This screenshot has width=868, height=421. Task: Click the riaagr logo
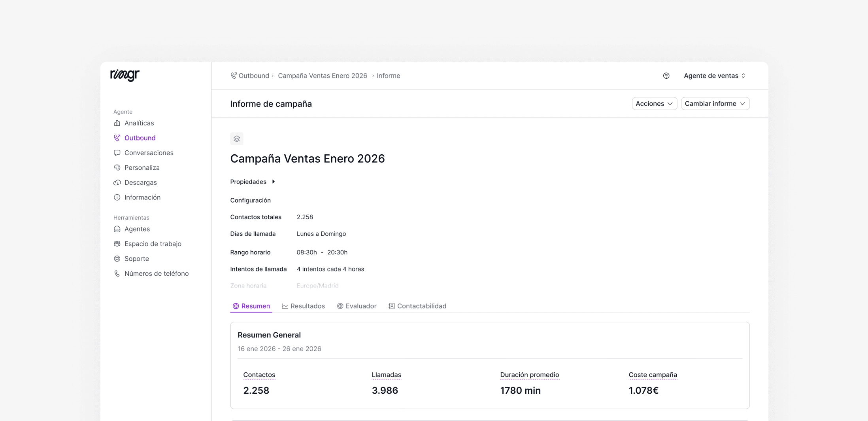(x=125, y=75)
